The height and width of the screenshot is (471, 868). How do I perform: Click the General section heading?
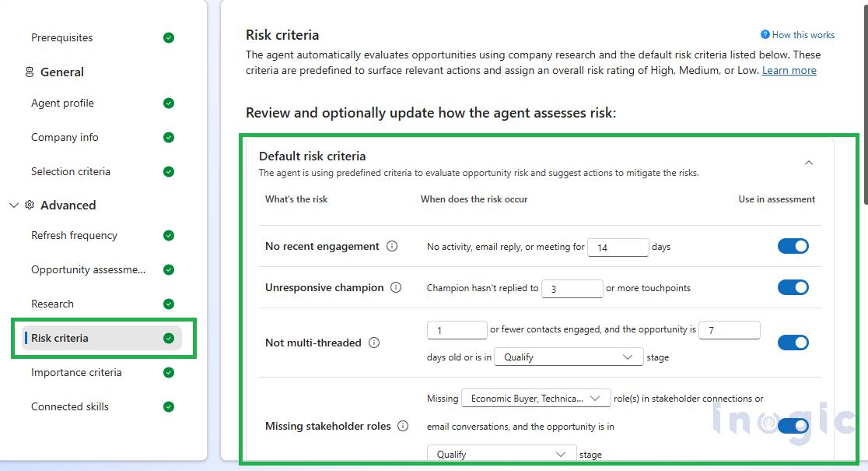[62, 72]
